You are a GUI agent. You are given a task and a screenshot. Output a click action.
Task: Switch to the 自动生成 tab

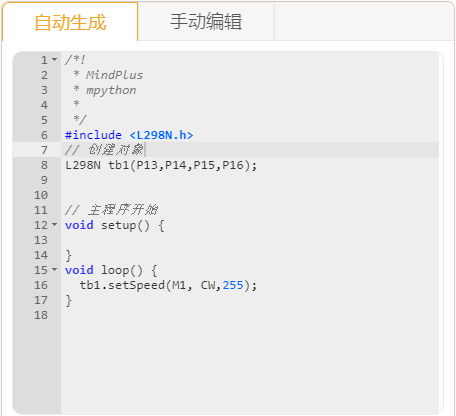(x=70, y=22)
